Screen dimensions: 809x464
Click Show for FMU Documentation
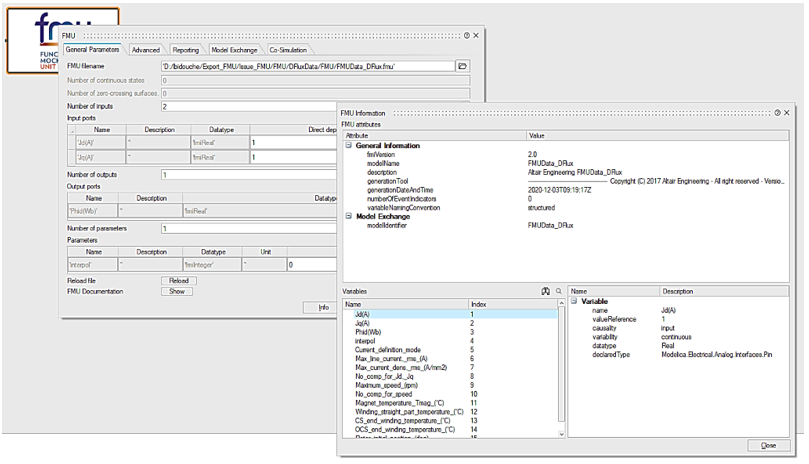(175, 292)
